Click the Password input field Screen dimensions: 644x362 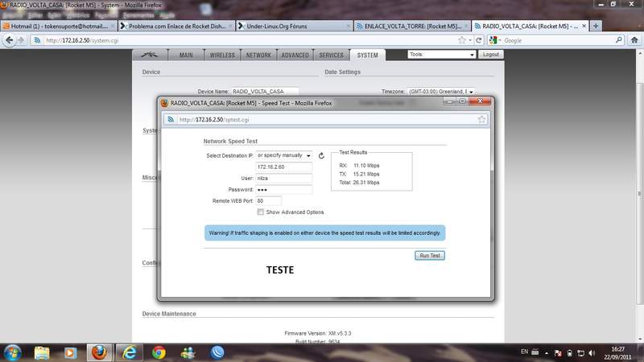tap(283, 190)
